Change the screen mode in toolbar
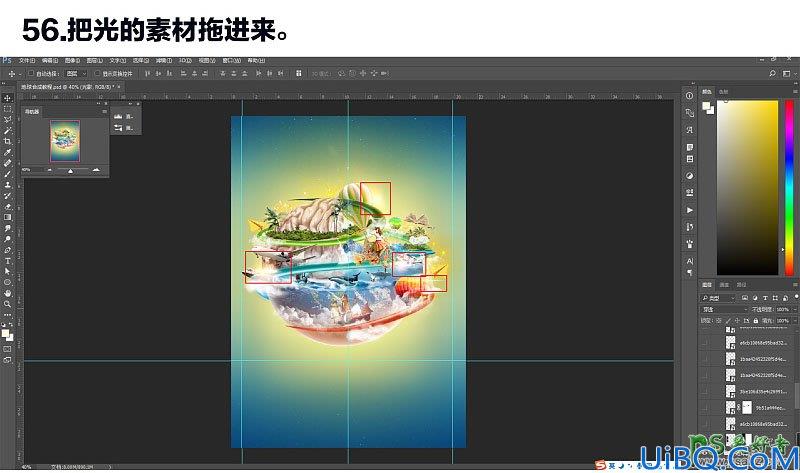 [x=7, y=360]
